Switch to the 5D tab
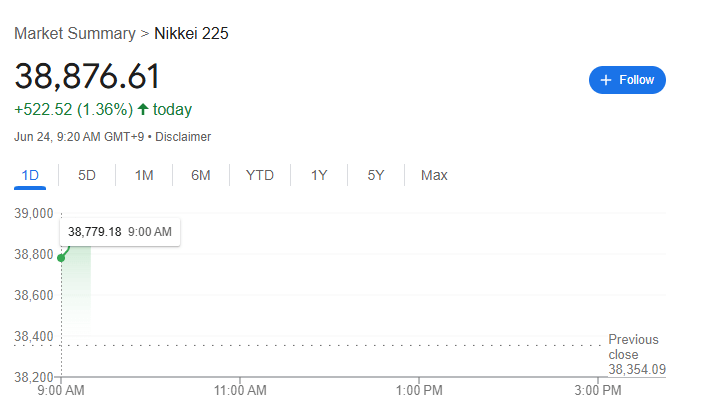Viewport: 704px width, 418px height. (x=87, y=175)
